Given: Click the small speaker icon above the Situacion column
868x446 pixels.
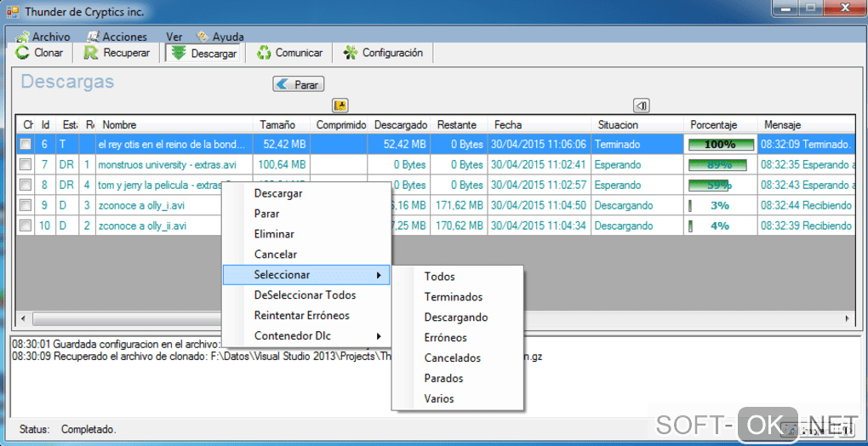Looking at the screenshot, I should tap(641, 106).
